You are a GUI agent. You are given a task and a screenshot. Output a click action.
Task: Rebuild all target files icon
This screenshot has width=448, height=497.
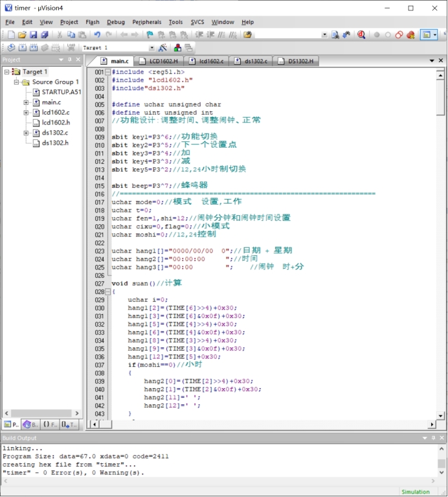(34, 48)
